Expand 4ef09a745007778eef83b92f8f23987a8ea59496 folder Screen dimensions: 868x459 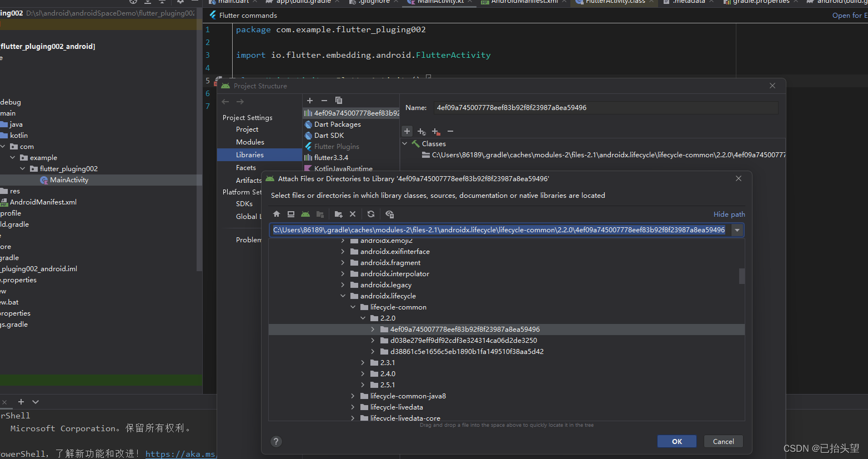point(373,330)
